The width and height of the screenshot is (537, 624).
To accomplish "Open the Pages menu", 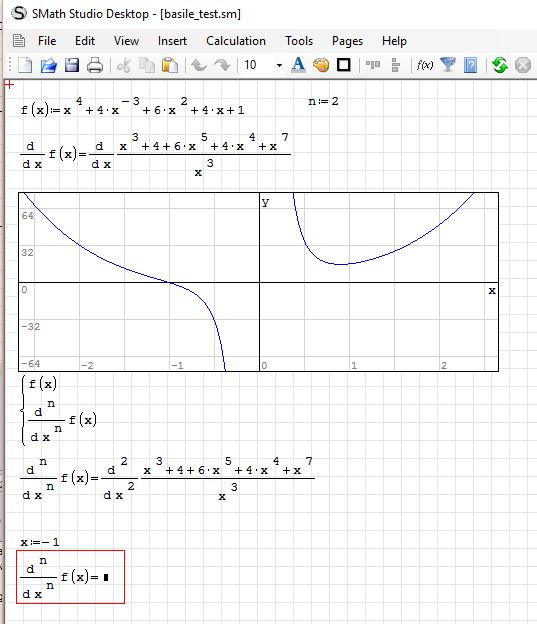I will [x=347, y=41].
